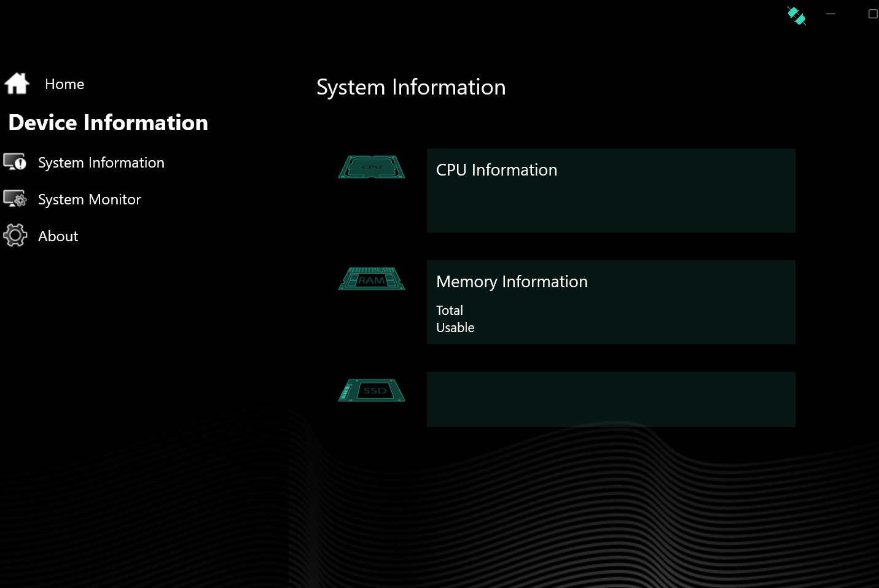Select the System Information monitor icon
Image resolution: width=879 pixels, height=588 pixels.
coord(15,162)
